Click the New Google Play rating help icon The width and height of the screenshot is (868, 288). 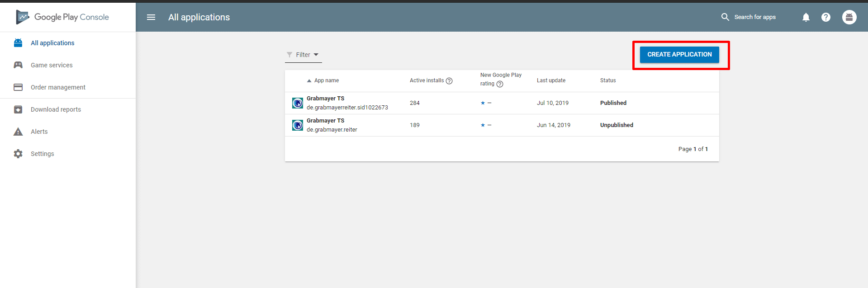[500, 84]
